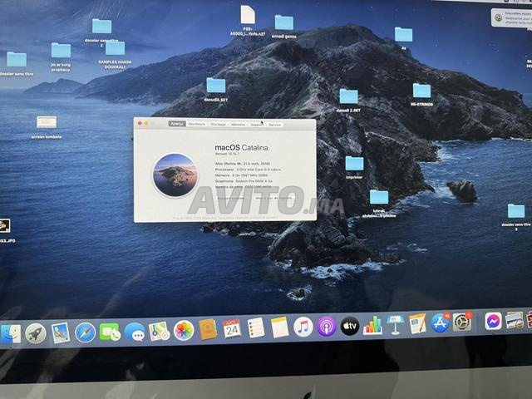Select the 'SK-STRINGS' desktop folder

[421, 94]
